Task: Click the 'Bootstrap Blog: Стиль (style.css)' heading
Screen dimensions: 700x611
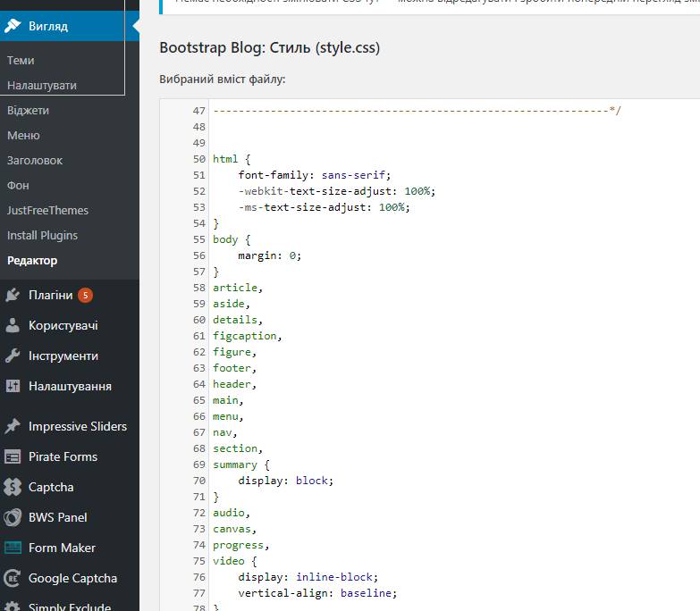Action: pyautogui.click(x=270, y=47)
